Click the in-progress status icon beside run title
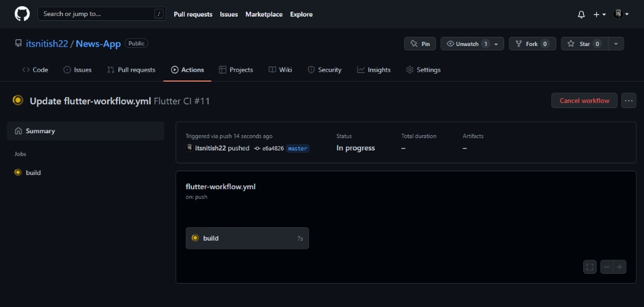644x307 pixels. click(x=18, y=100)
